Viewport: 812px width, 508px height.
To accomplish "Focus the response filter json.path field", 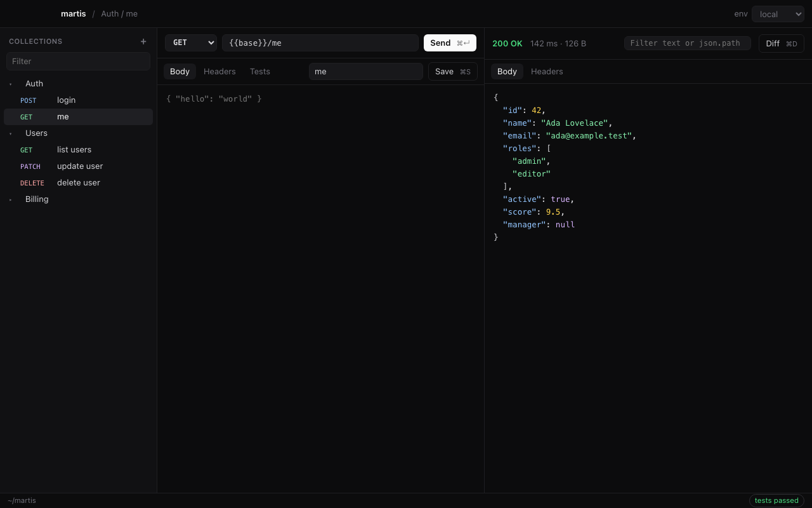I will tap(688, 43).
